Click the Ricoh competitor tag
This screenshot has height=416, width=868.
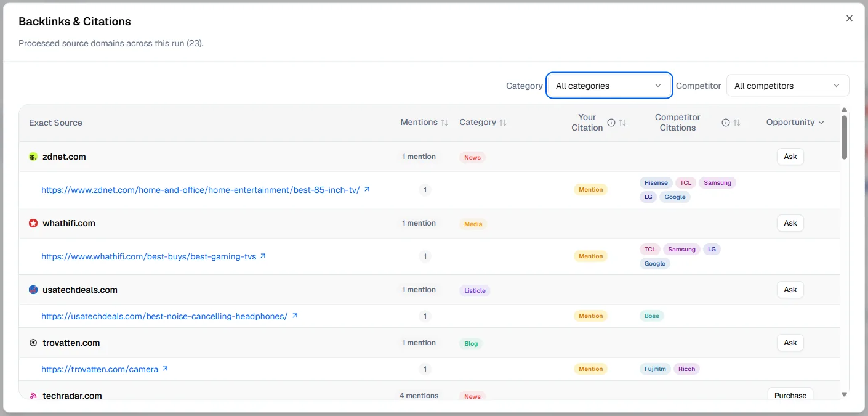click(687, 369)
